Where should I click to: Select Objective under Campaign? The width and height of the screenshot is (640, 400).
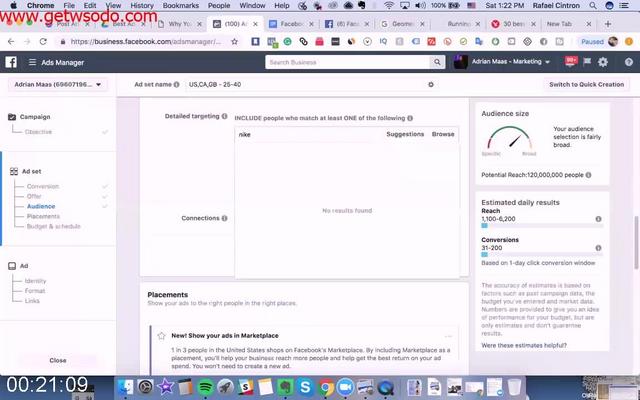pos(38,132)
